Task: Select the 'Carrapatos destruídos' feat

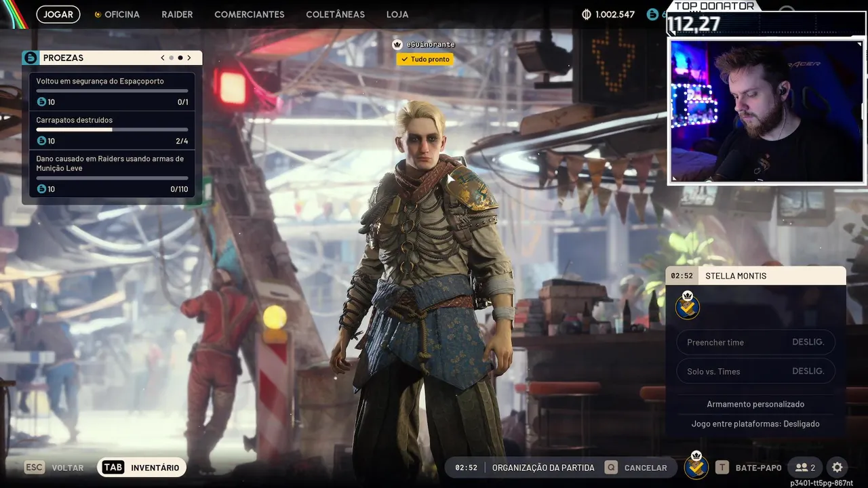Action: pos(112,130)
